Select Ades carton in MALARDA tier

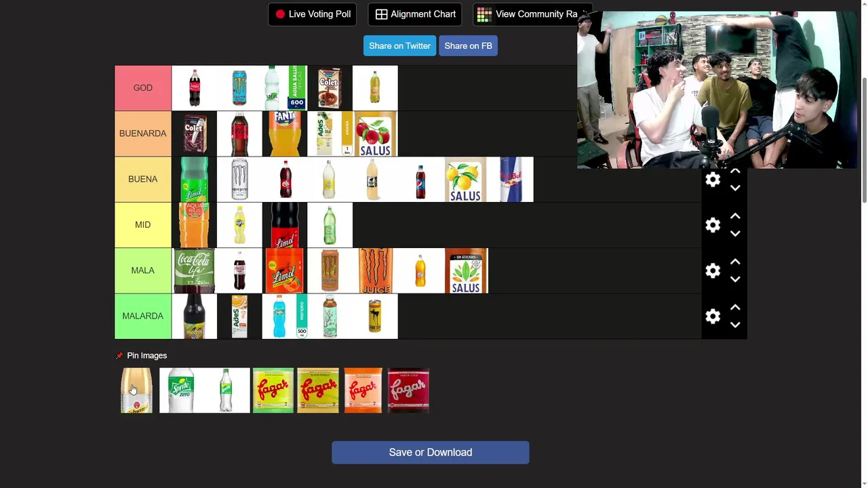pos(239,316)
